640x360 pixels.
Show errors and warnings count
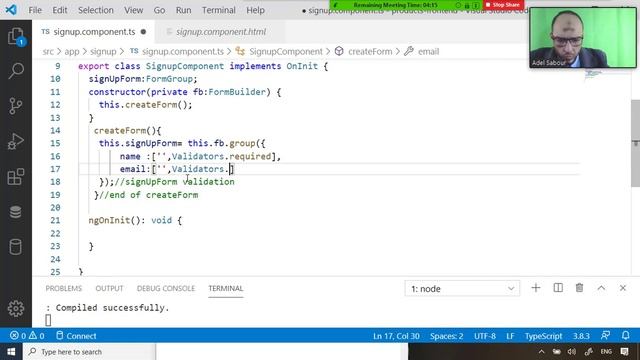pos(27,336)
